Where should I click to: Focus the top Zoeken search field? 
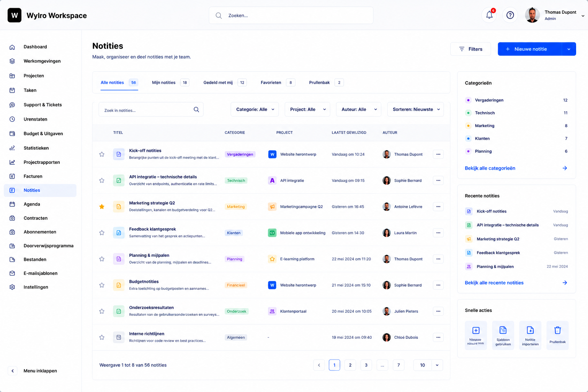[x=291, y=15]
